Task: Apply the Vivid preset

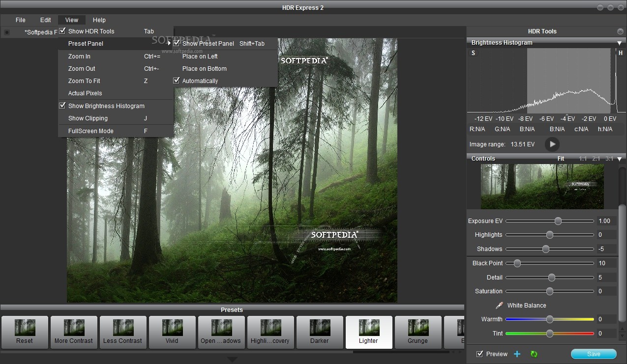Action: pyautogui.click(x=172, y=332)
